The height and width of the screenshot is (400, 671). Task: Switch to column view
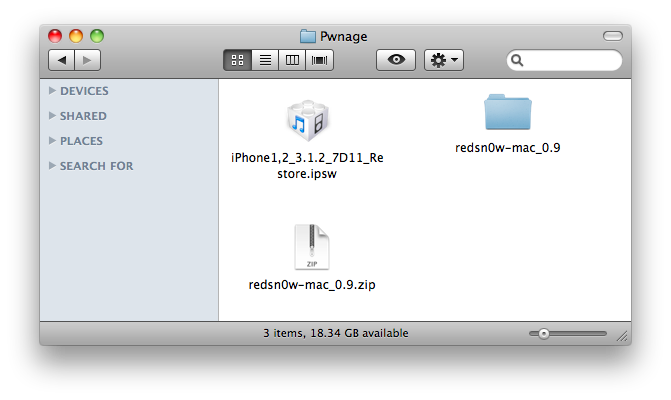tap(292, 60)
